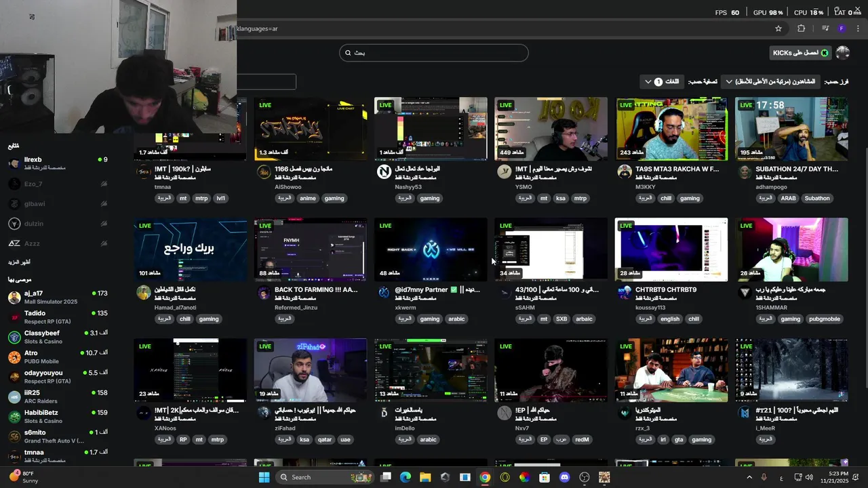
Task: Click the Subathon tag under adhampogo
Action: [817, 199]
